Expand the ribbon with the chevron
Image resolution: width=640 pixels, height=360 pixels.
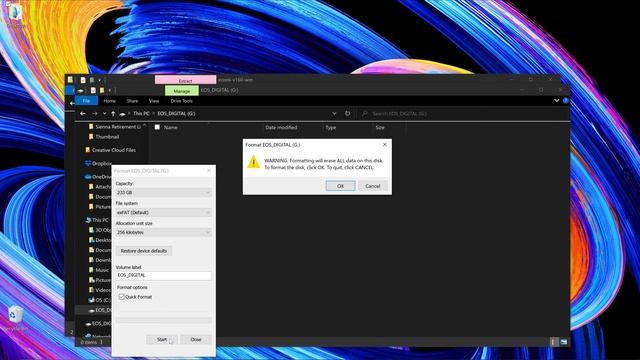pyautogui.click(x=556, y=100)
